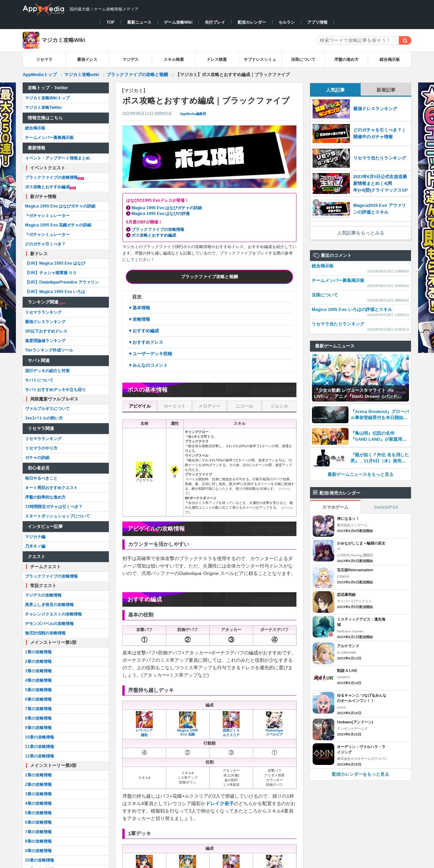Viewport: 434px width, 868px height.
Task: Select スマホゲーム calendar tab
Action: (x=335, y=507)
